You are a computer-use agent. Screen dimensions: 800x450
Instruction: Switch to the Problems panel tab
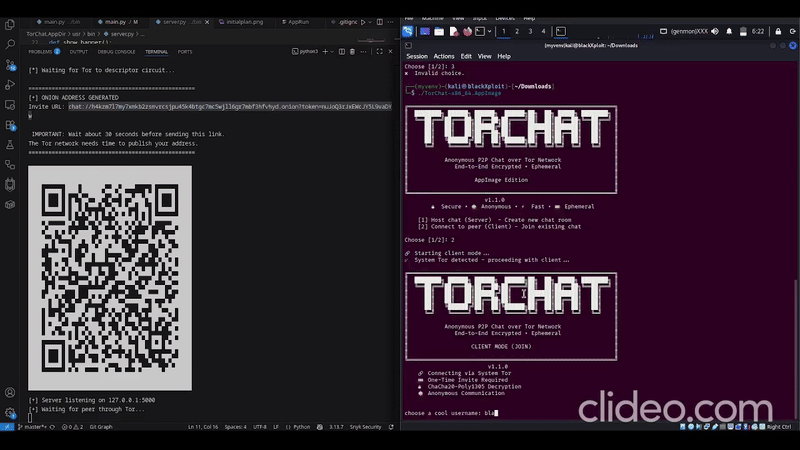pyautogui.click(x=44, y=52)
